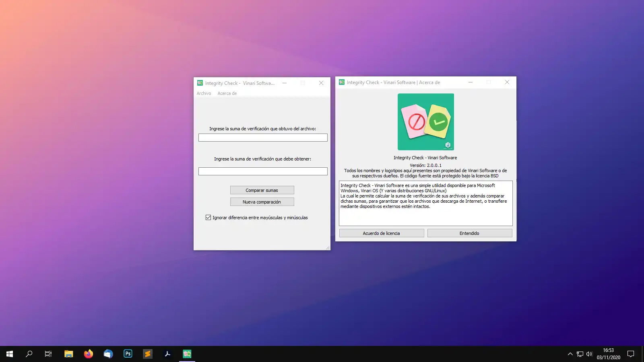
Task: Click the main window's title bar app icon
Action: point(200,83)
